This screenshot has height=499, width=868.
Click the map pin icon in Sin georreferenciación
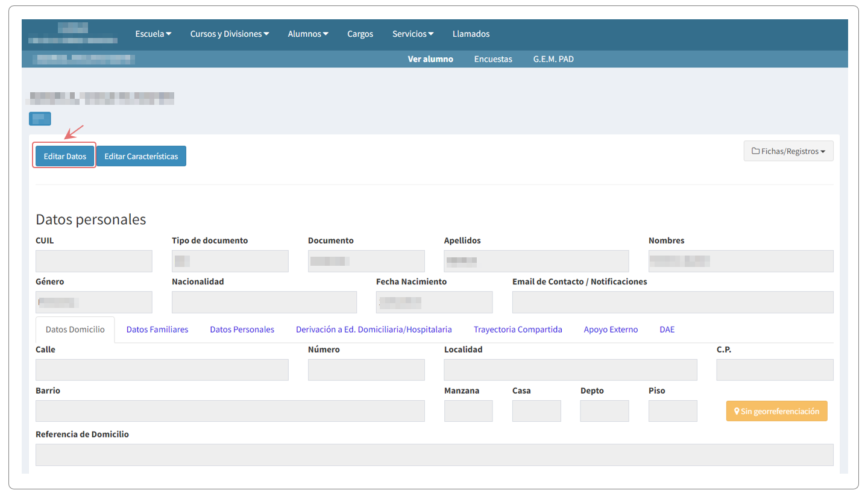click(x=737, y=412)
